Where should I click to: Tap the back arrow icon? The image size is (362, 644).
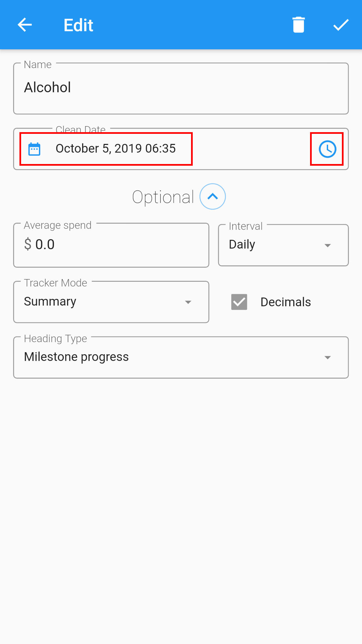click(24, 25)
